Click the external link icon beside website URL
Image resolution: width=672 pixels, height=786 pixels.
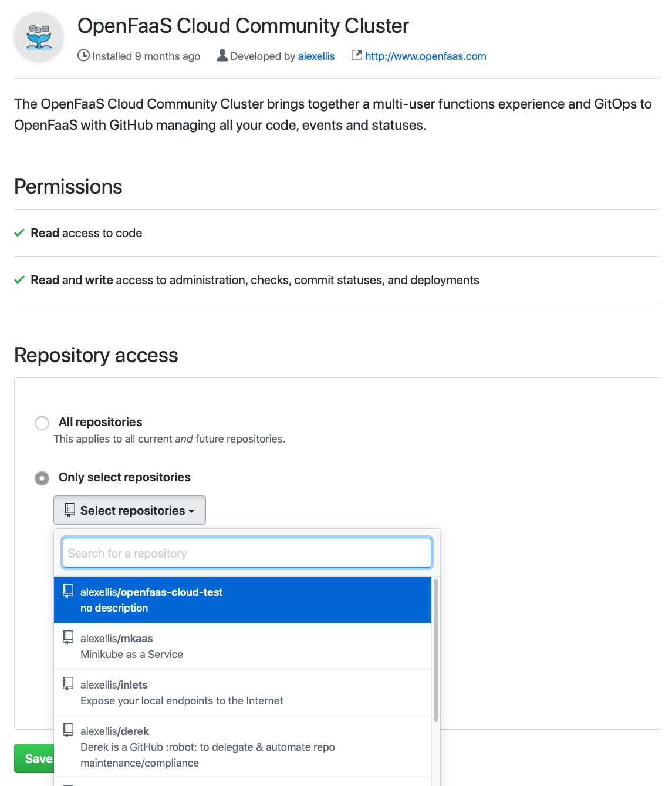click(x=356, y=55)
